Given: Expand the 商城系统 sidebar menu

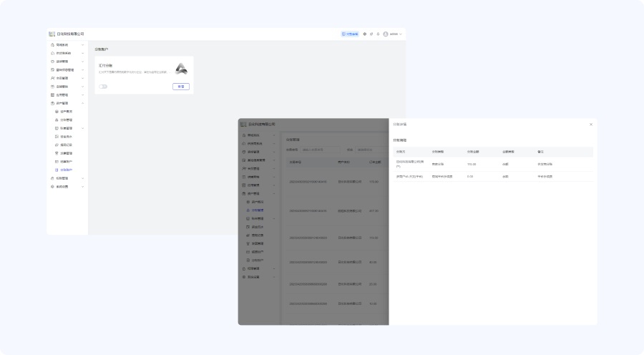Looking at the screenshot, I should pyautogui.click(x=82, y=44).
